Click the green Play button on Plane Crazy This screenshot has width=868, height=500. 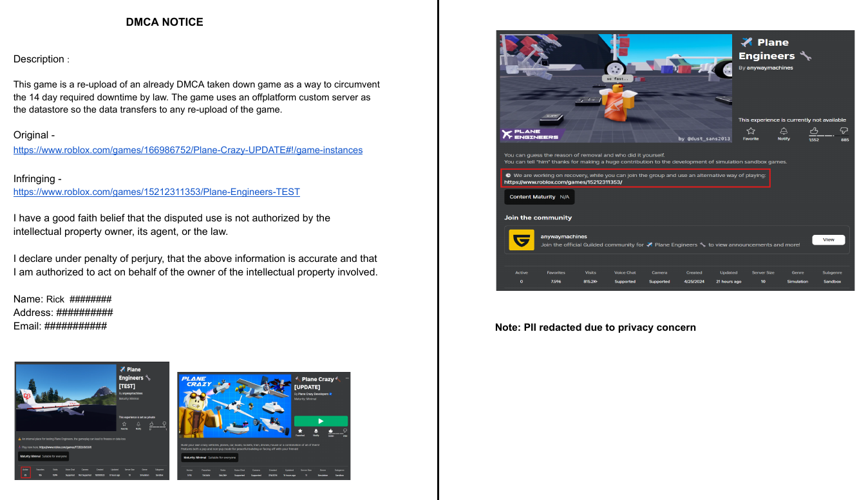[321, 421]
